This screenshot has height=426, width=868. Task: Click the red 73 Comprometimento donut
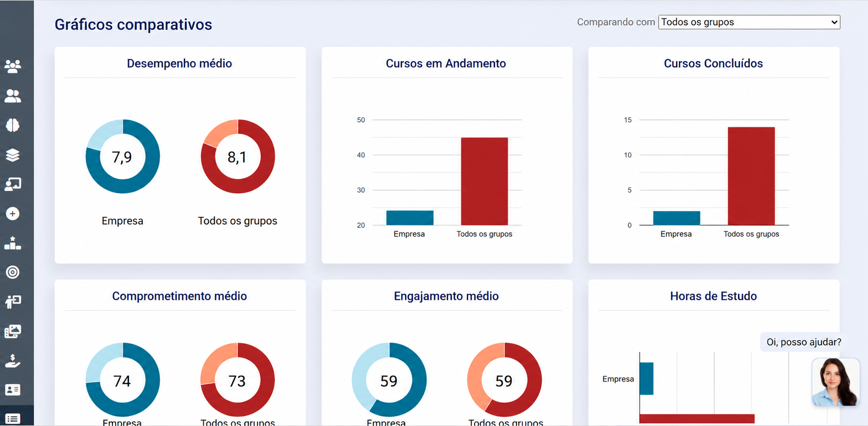point(238,379)
